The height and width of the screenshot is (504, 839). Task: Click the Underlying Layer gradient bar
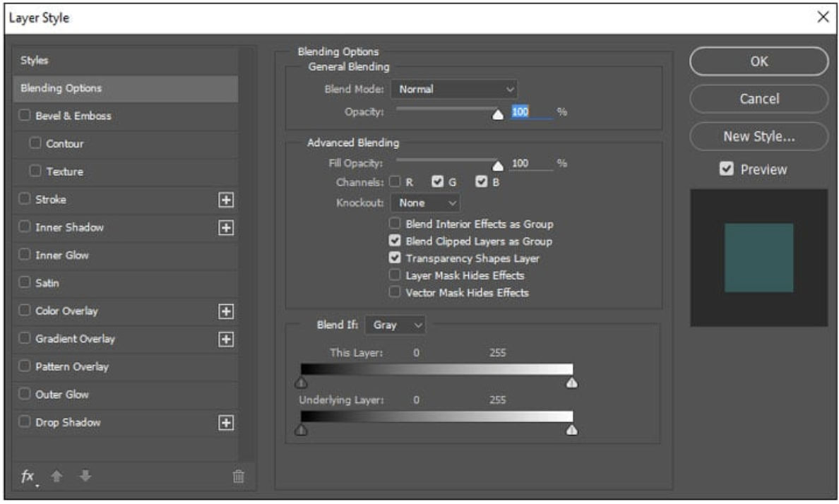[x=436, y=416]
